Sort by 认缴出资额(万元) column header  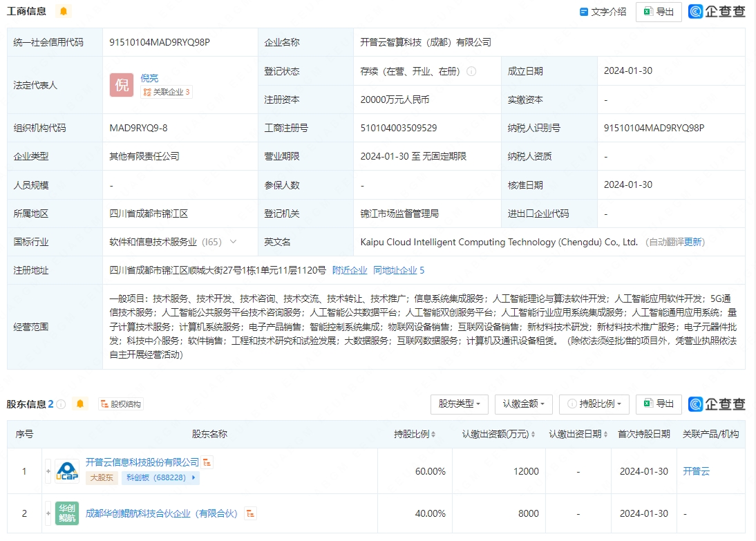pyautogui.click(x=498, y=434)
